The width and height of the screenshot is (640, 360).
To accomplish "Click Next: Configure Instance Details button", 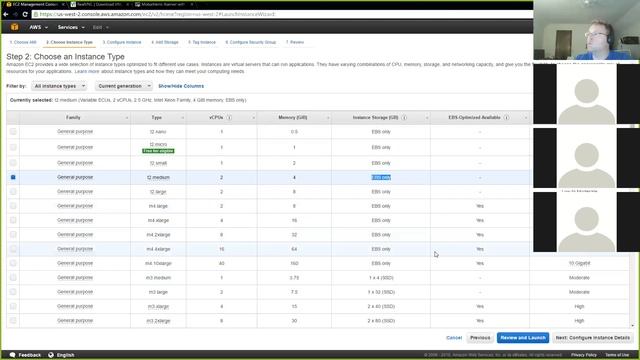I will (593, 338).
